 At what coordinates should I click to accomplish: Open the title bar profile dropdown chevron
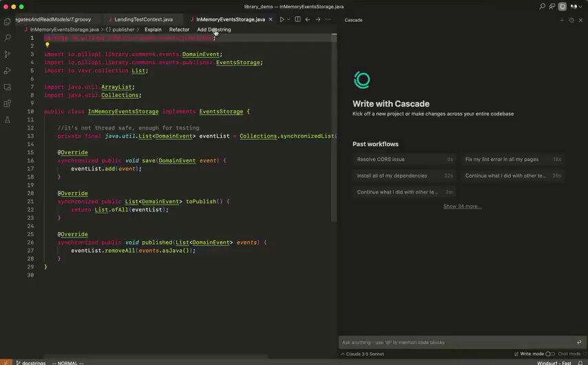pyautogui.click(x=580, y=7)
